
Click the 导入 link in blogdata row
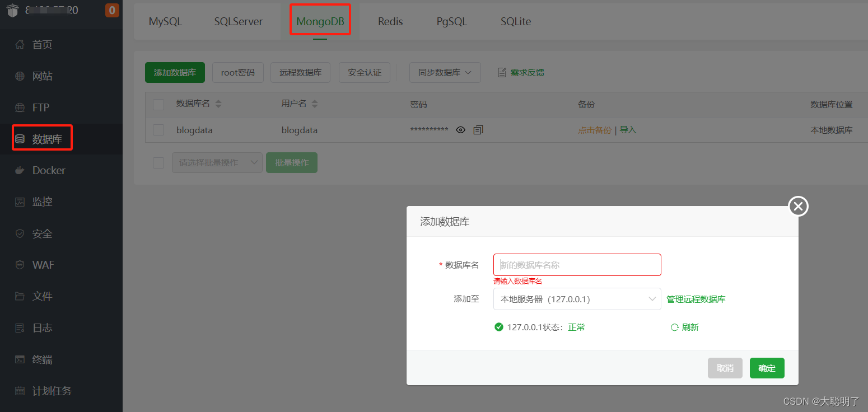coord(628,130)
